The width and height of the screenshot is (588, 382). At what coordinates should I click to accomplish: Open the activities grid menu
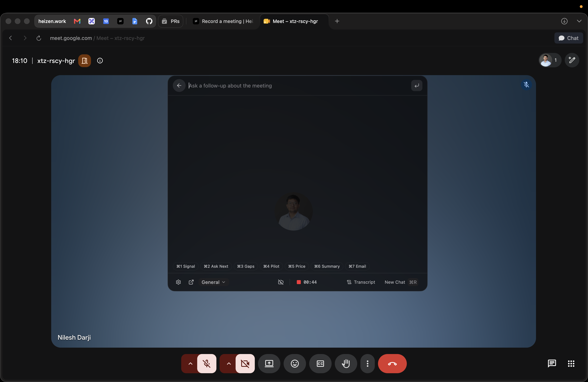571,363
